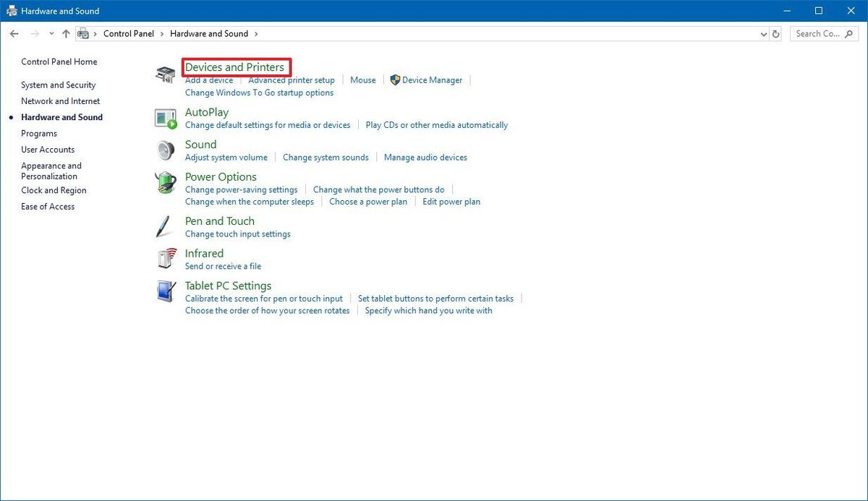Open the recent pages dropdown beside forward arrow
Viewport: 868px width, 501px height.
click(x=51, y=33)
